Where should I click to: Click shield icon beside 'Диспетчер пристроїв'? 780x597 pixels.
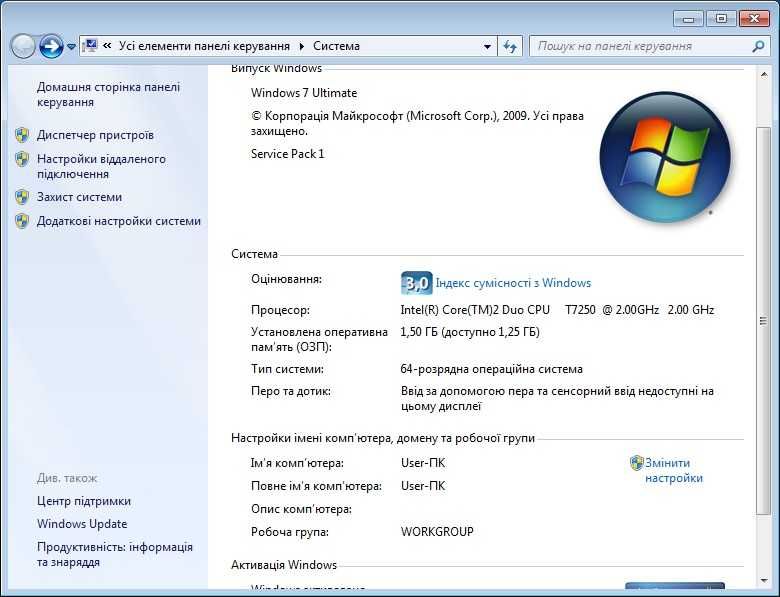[x=22, y=135]
